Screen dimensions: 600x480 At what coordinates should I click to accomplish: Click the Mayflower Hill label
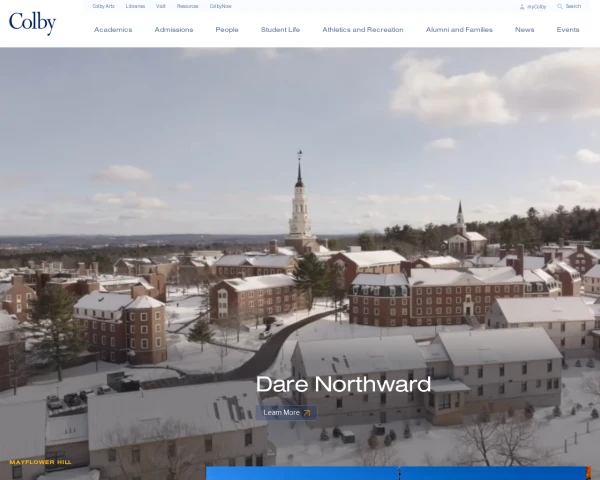[x=40, y=462]
